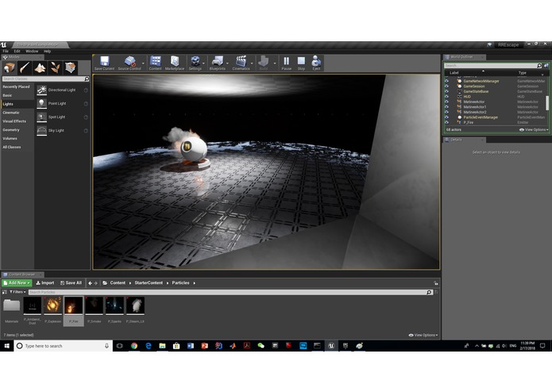Open the Add New dropdown
This screenshot has width=552, height=392.
point(17,283)
